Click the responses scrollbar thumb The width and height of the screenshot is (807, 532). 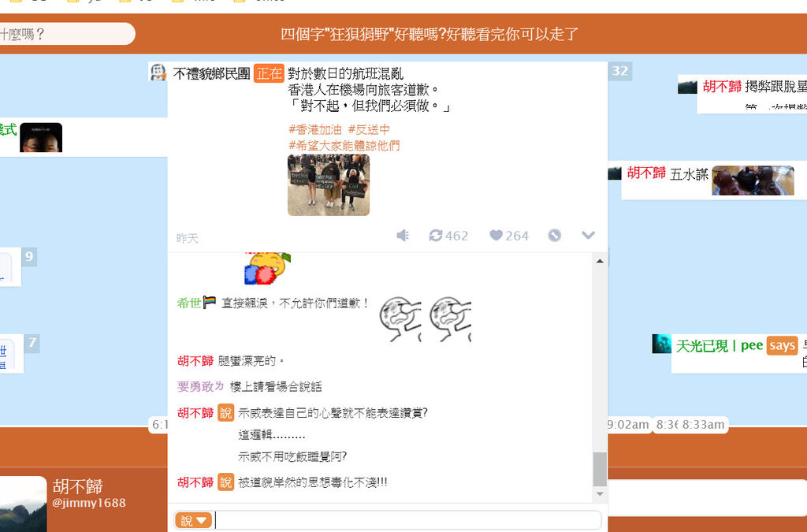(600, 469)
